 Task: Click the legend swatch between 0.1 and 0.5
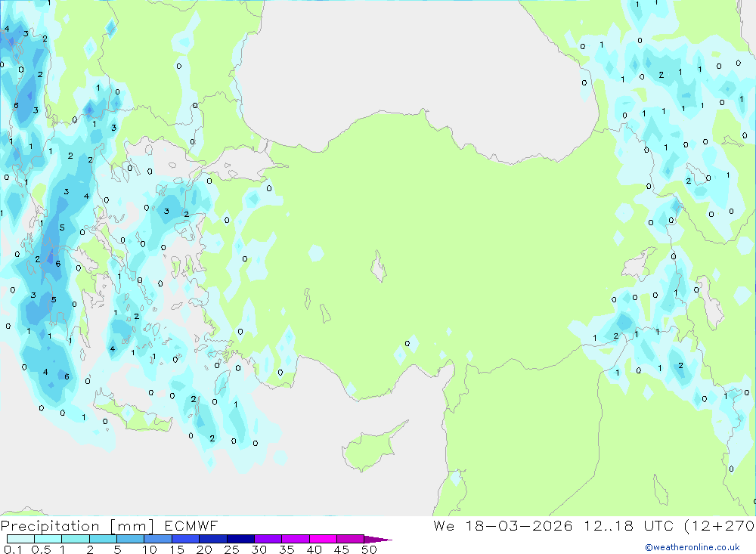20,539
